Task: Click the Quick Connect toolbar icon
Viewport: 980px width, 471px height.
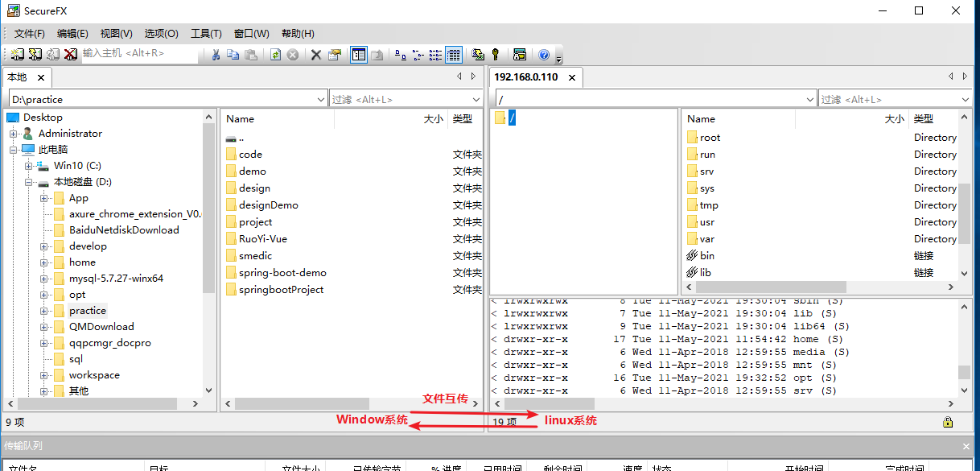Action: 35,54
